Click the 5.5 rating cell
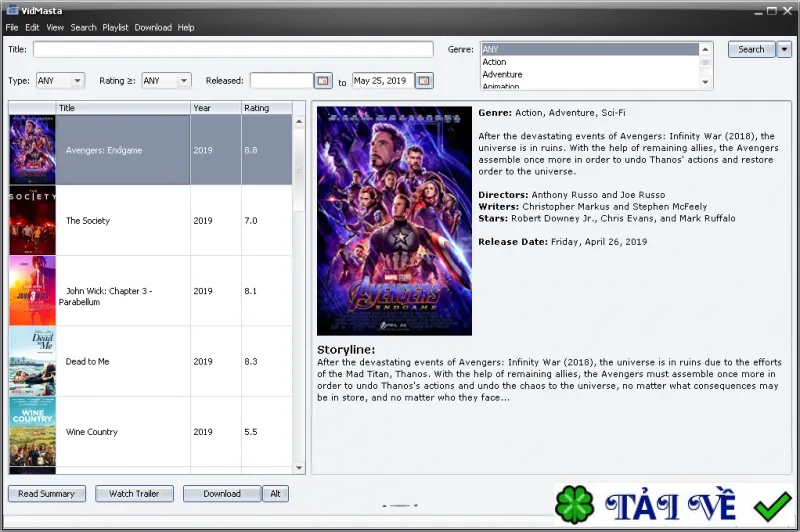 (x=267, y=432)
